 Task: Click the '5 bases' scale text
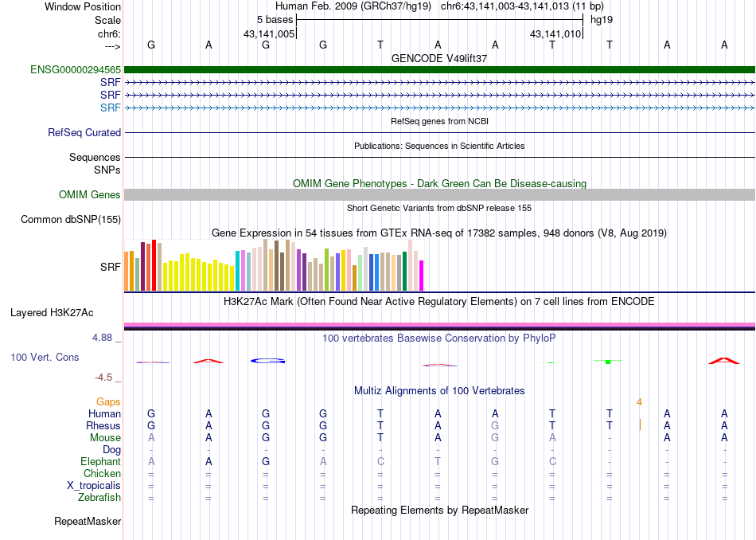(275, 20)
